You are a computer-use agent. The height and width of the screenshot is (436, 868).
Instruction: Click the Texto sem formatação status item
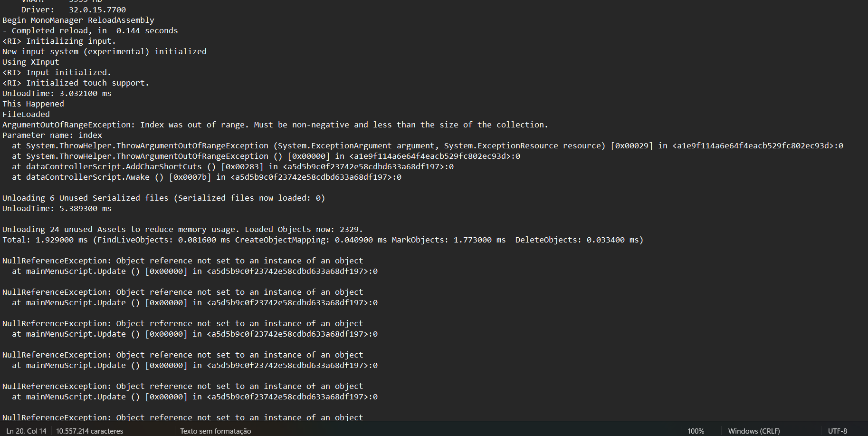coord(215,431)
